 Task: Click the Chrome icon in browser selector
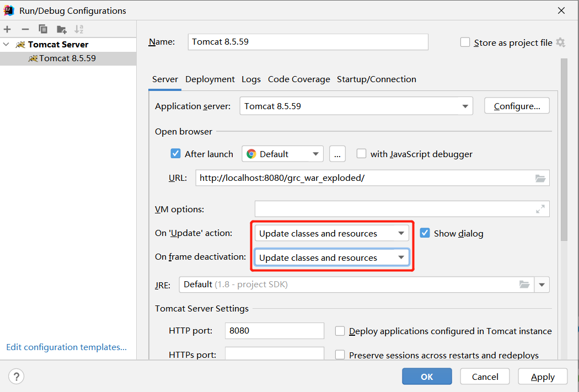(251, 154)
